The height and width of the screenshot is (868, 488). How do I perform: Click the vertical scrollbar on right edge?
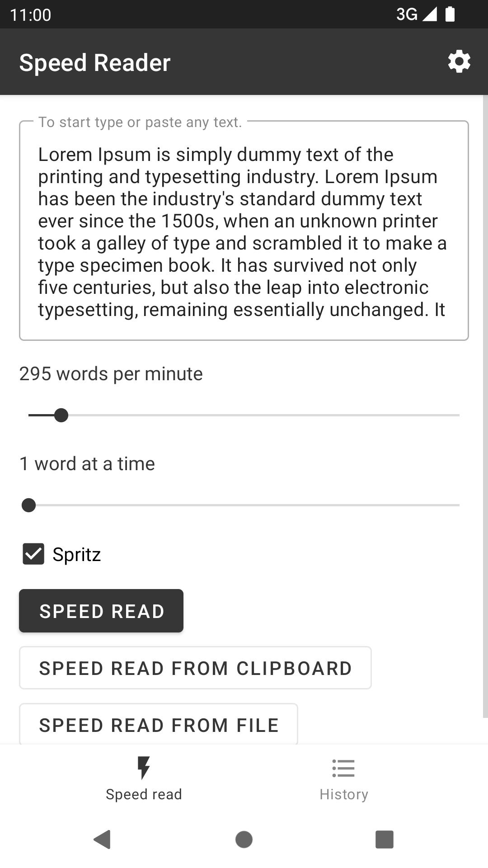[485, 406]
